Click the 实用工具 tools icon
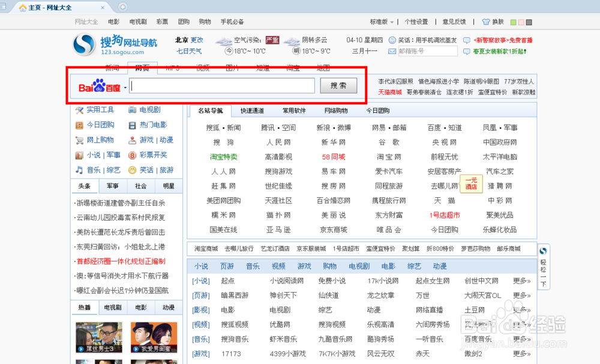The width and height of the screenshot is (600, 364). tap(79, 110)
